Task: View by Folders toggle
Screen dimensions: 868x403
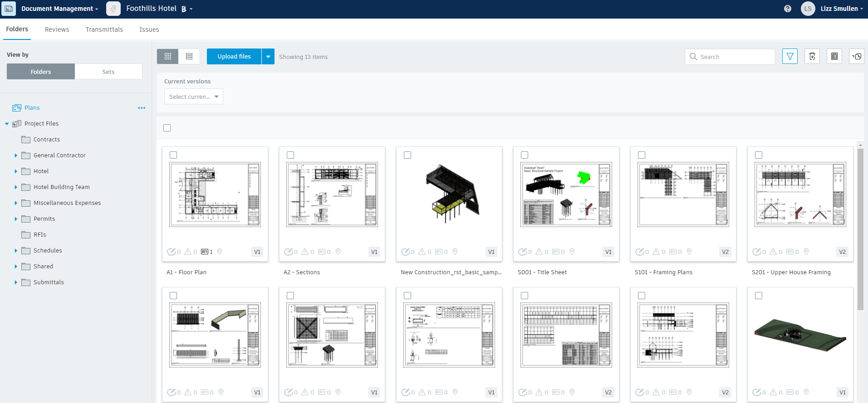Action: (41, 72)
